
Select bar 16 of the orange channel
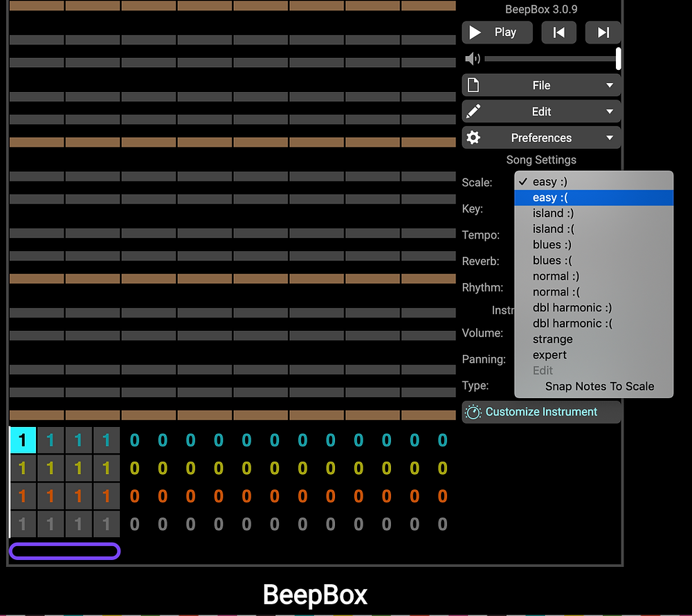click(x=442, y=496)
